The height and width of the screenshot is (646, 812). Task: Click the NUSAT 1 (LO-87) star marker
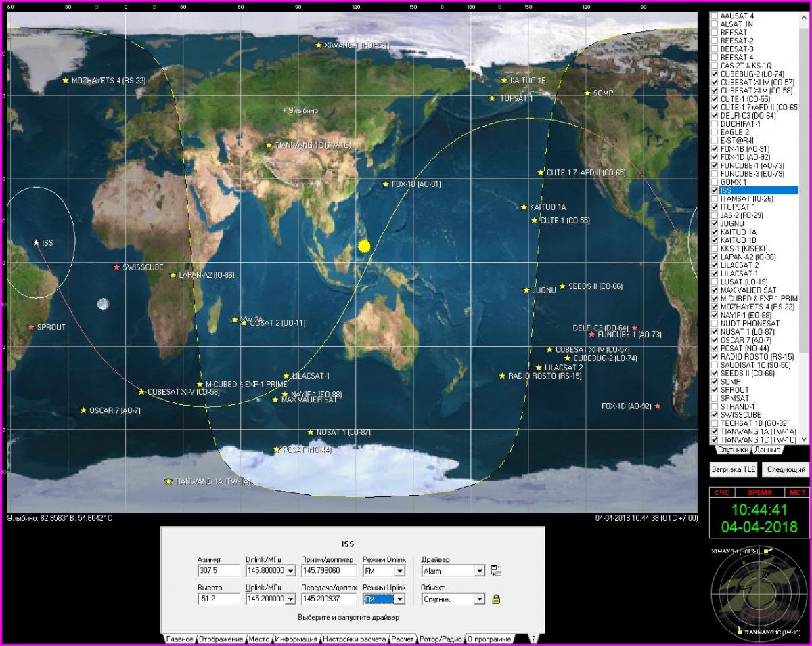[311, 432]
